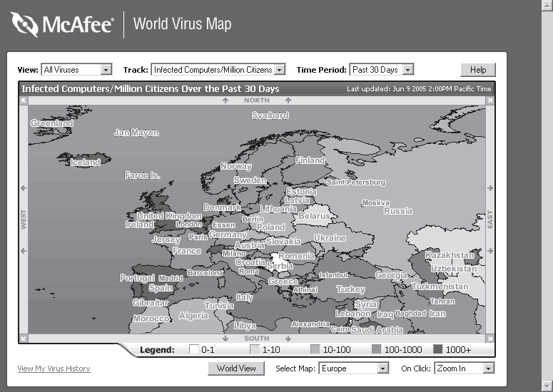Click the bottom-right corner pan arrow on map
The width and height of the screenshot is (553, 392).
click(x=489, y=339)
